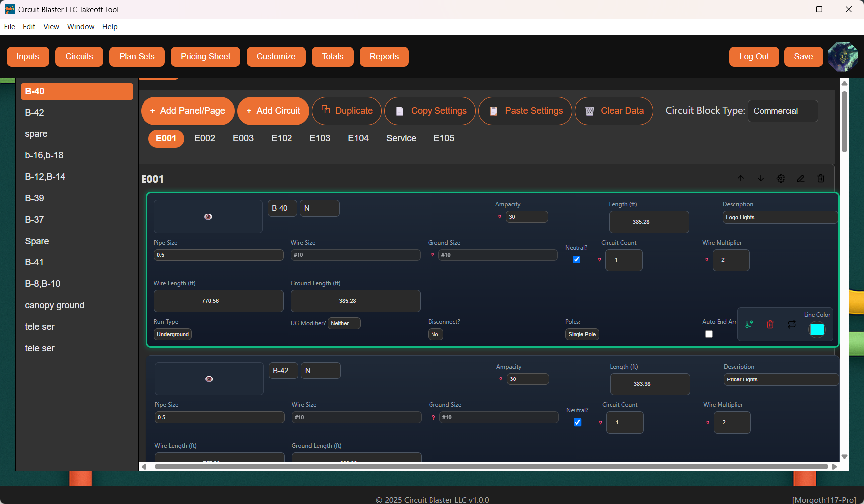Click red trash icon on B-40 circuit
The image size is (864, 504).
pyautogui.click(x=770, y=324)
